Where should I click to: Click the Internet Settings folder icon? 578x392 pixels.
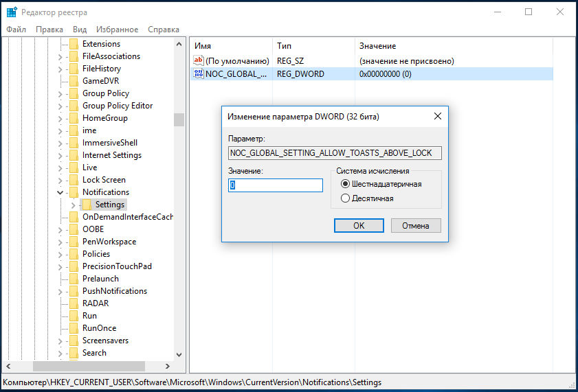click(x=74, y=155)
